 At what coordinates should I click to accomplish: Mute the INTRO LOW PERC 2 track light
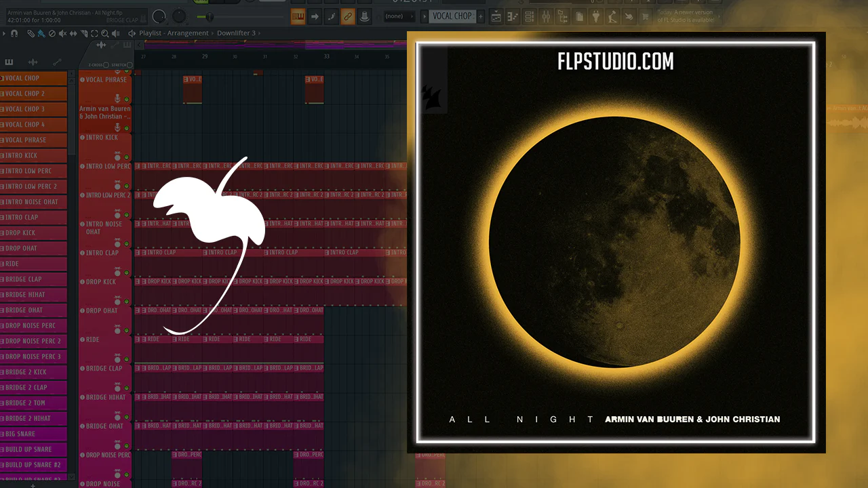pyautogui.click(x=127, y=216)
